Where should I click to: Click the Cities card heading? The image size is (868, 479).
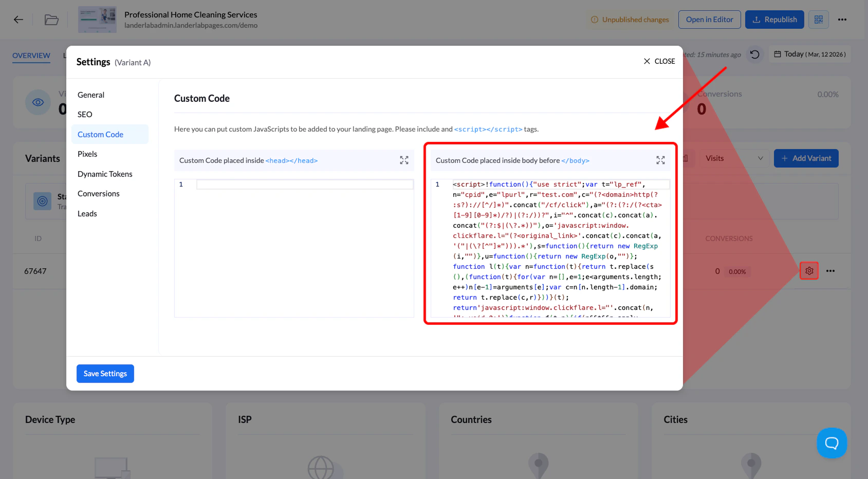tap(675, 420)
